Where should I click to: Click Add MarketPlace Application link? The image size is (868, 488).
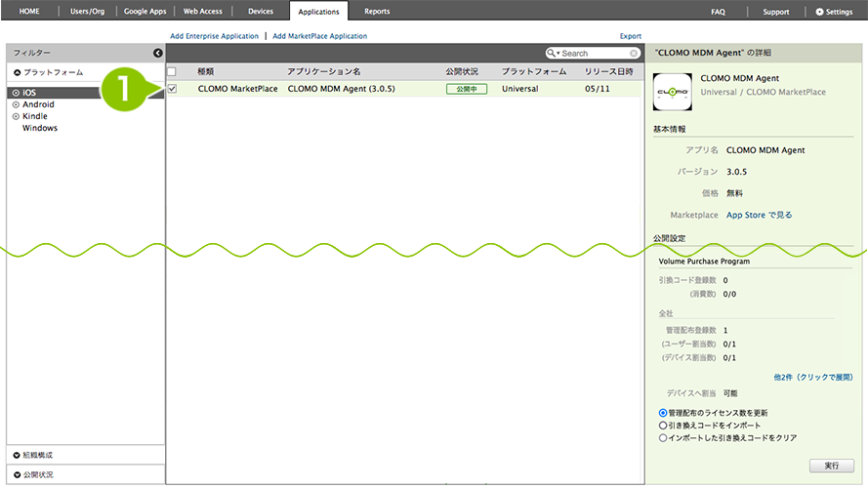click(320, 36)
